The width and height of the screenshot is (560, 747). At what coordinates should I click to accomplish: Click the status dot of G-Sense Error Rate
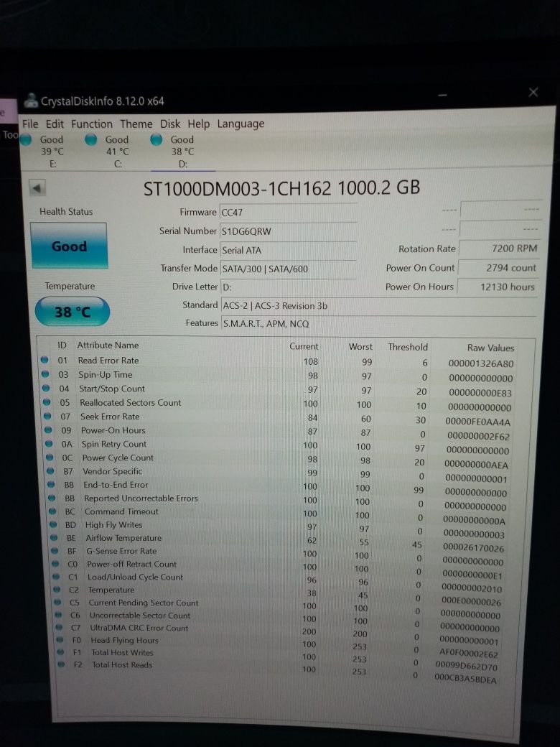pos(55,551)
